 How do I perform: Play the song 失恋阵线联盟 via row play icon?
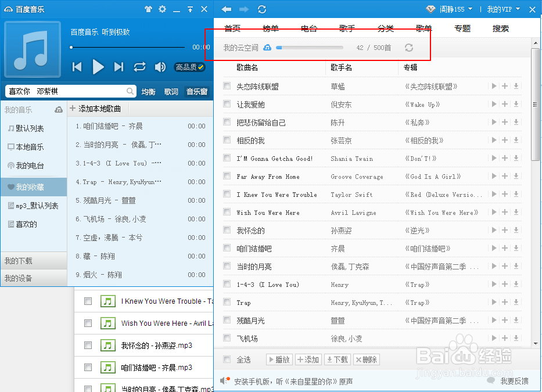pos(494,86)
